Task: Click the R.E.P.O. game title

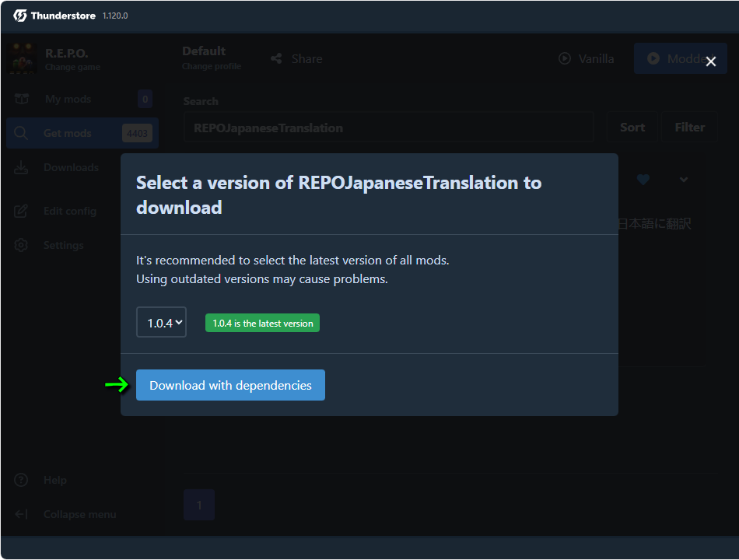Action: 66,53
